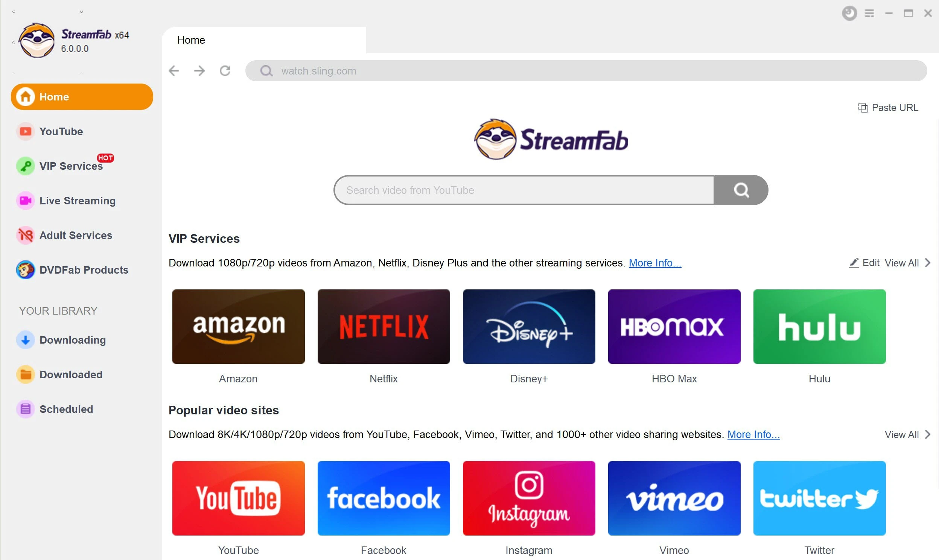Open the Netflix service tile
Viewport: 939px width, 560px height.
(x=384, y=327)
